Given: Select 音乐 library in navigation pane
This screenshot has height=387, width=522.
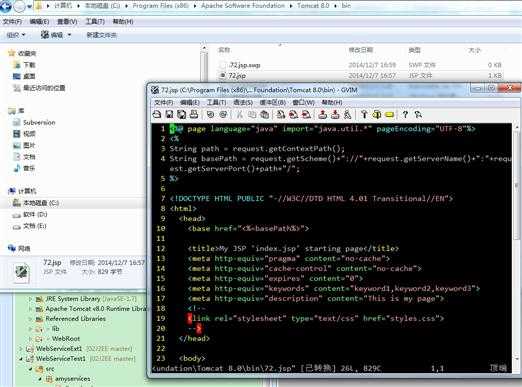Looking at the screenshot, I should pyautogui.click(x=29, y=168).
